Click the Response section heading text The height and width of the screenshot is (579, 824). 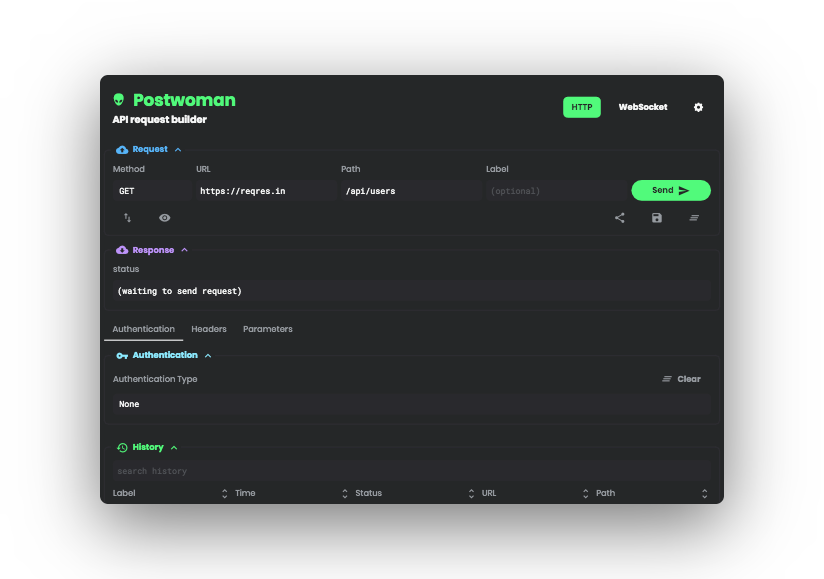coord(153,250)
